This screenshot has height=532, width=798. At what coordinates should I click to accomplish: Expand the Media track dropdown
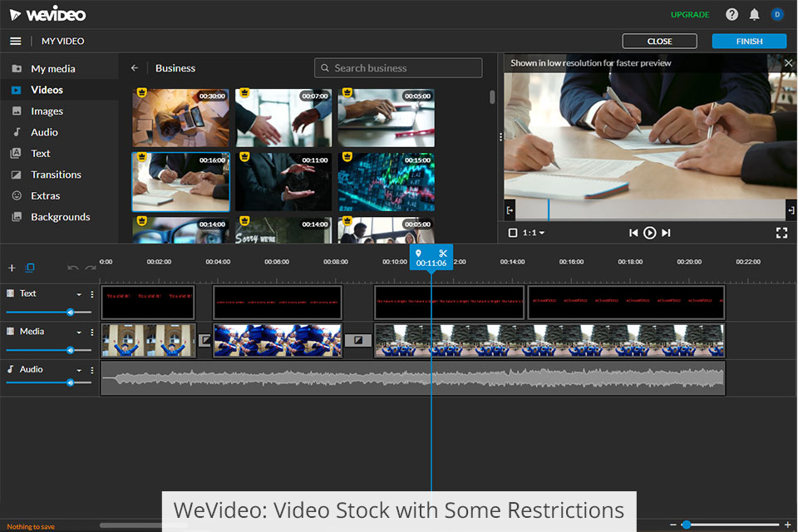pyautogui.click(x=79, y=332)
